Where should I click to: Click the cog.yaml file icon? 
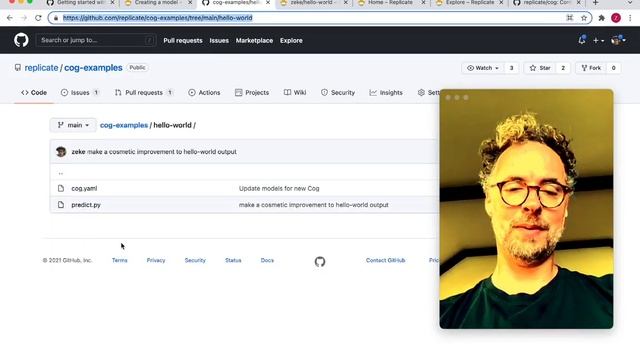61,189
